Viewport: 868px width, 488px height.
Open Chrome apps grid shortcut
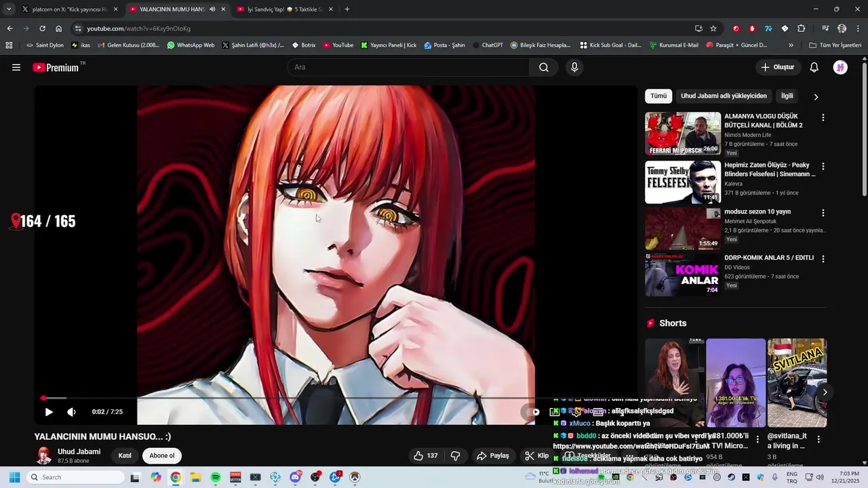pyautogui.click(x=9, y=45)
